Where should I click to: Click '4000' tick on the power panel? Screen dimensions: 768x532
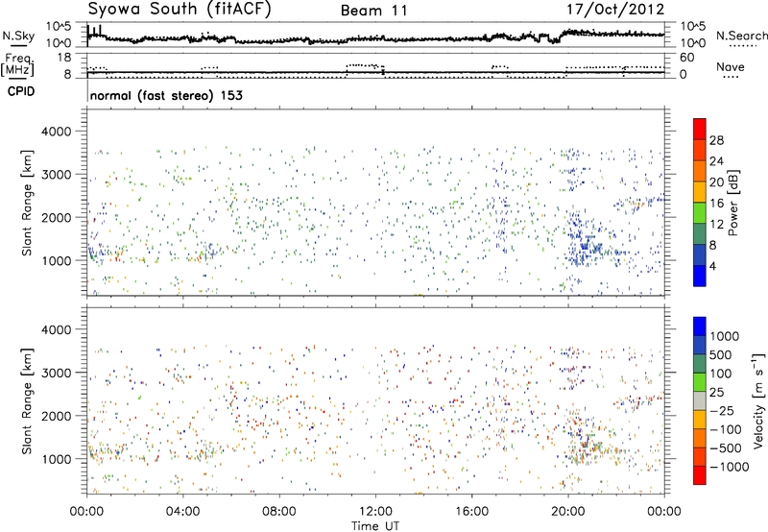[x=57, y=132]
